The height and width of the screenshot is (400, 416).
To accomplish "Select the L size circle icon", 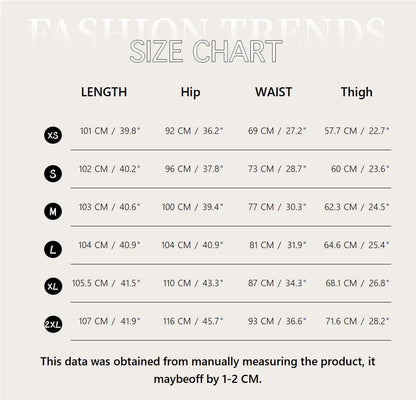I will pos(53,250).
